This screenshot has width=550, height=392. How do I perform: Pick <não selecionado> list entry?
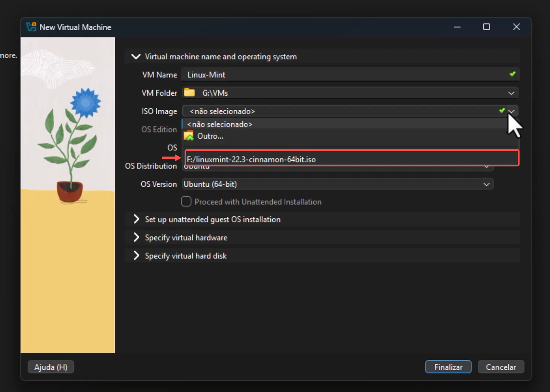350,124
